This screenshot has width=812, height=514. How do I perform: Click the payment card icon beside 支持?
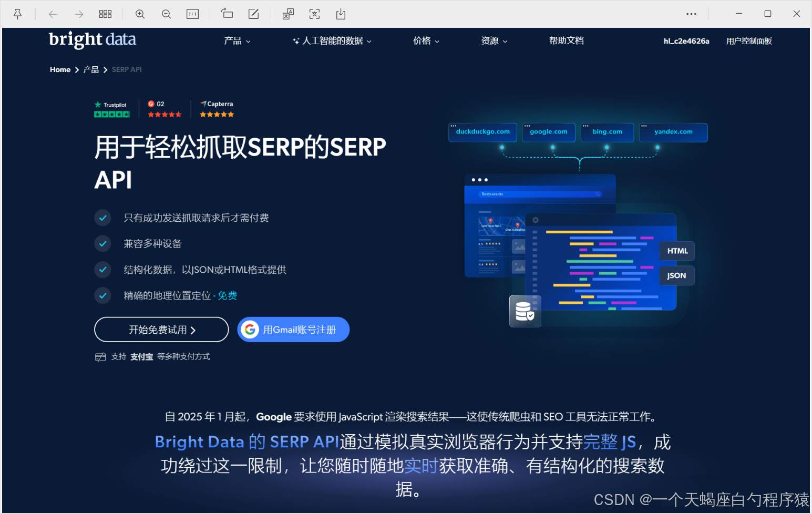(x=100, y=357)
